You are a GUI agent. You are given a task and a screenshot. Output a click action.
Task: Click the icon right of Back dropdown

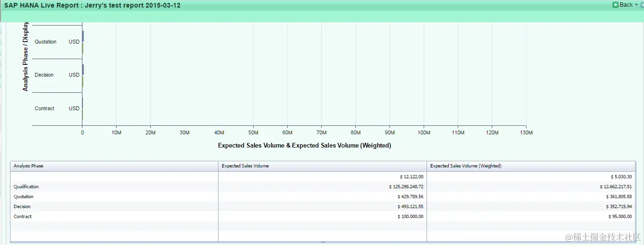[642, 5]
